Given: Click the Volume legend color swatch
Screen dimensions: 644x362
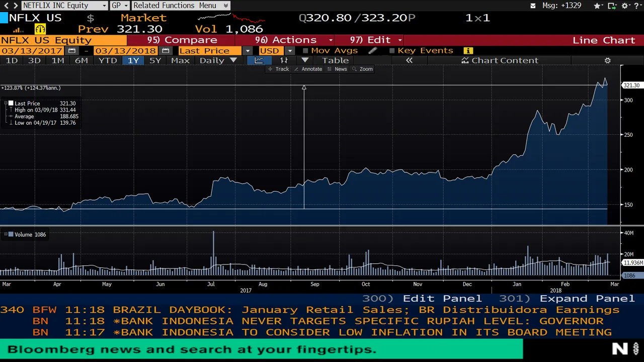Looking at the screenshot, I should [11, 234].
